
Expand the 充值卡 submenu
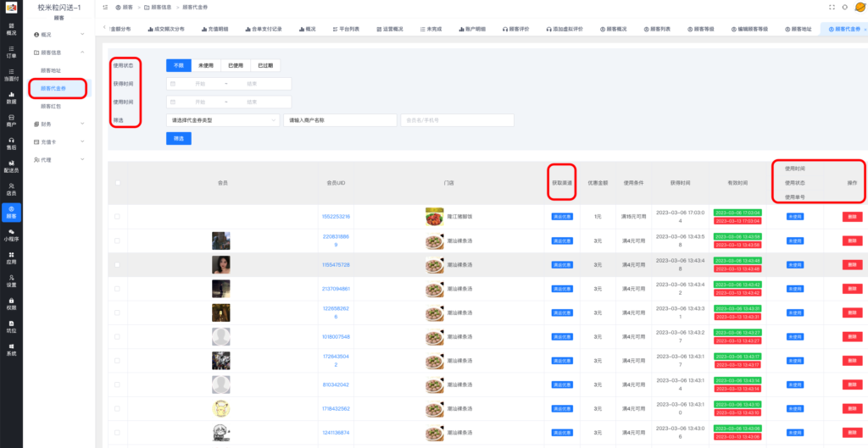[x=58, y=141]
